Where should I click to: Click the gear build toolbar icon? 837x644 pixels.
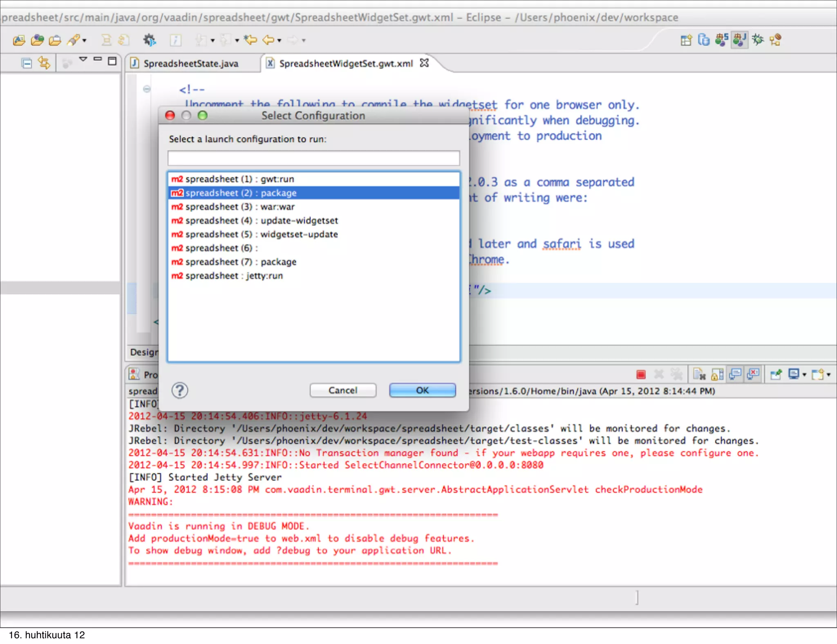(149, 40)
